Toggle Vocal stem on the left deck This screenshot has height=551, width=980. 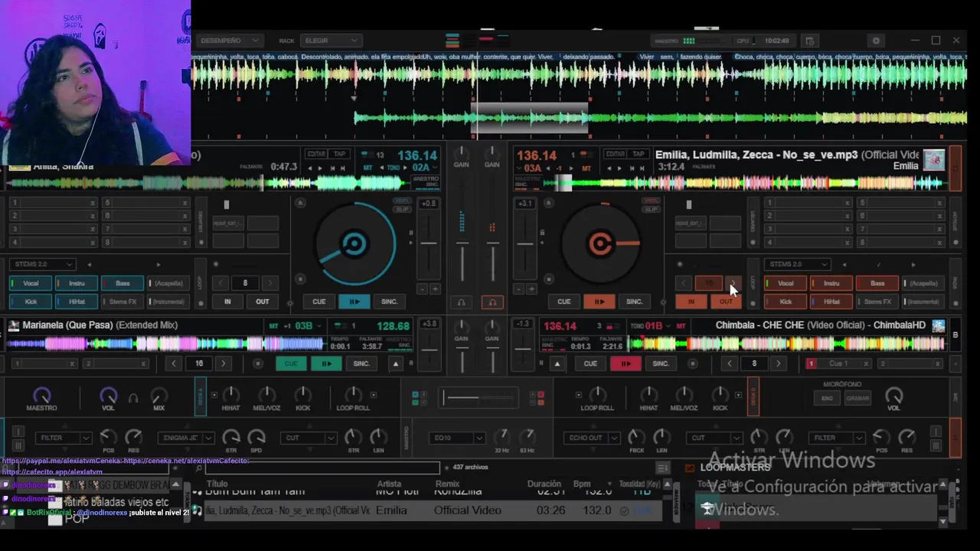click(x=31, y=283)
